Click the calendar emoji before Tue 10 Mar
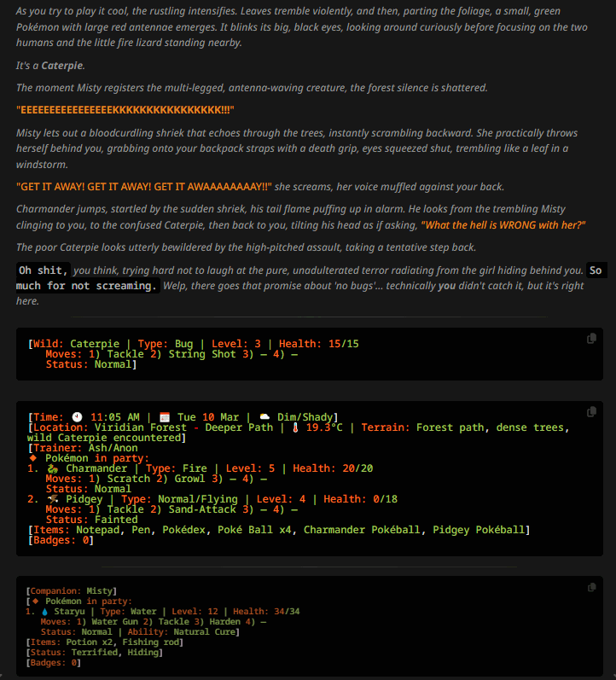Viewport: 616px width, 680px height. 165,417
